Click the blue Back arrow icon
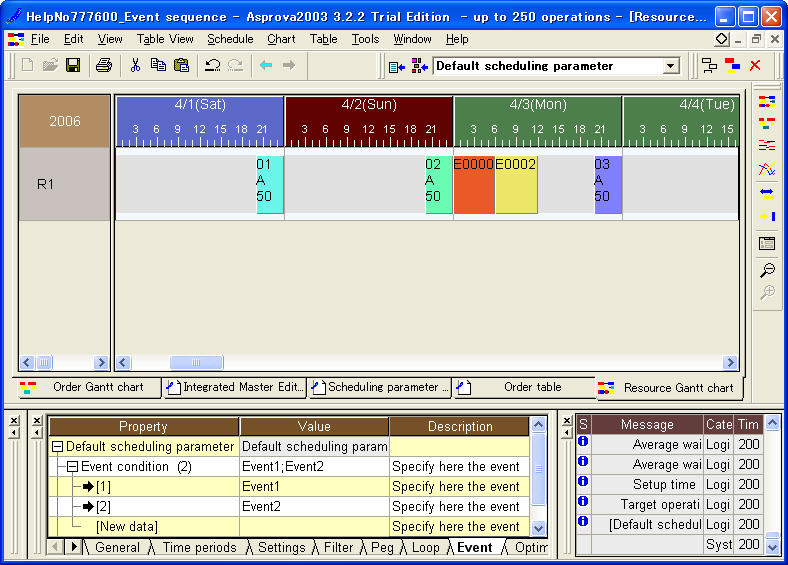The image size is (788, 565). [266, 65]
